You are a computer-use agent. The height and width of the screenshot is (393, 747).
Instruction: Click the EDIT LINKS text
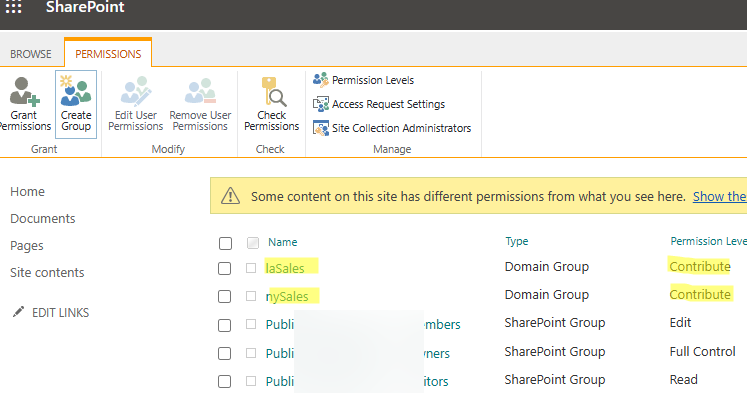[61, 312]
